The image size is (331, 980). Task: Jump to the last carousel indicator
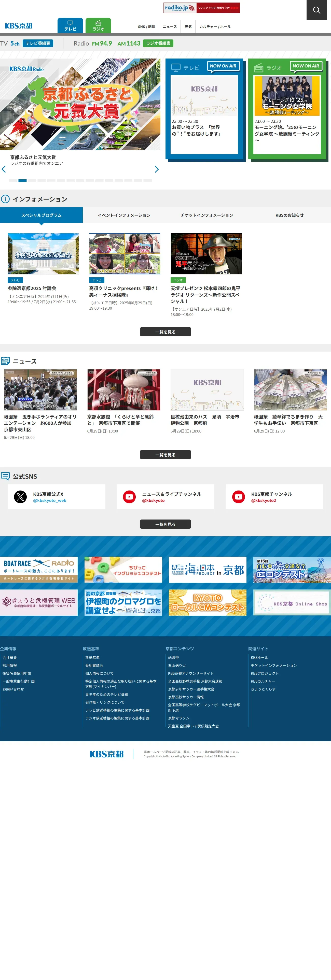[147, 180]
